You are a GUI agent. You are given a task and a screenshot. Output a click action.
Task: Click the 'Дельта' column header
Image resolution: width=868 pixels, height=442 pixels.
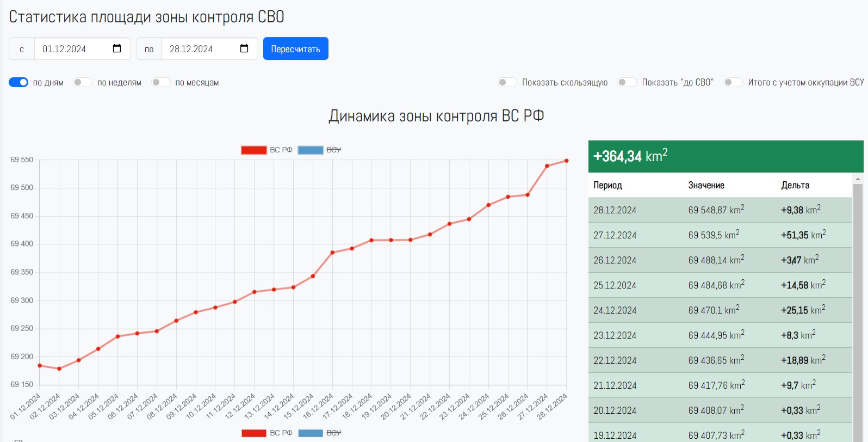[795, 186]
